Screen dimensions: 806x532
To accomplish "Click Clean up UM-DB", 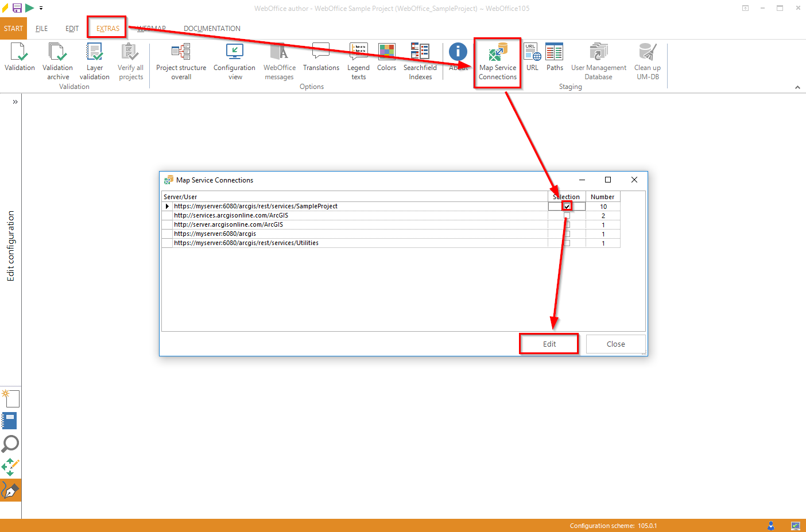I will (x=648, y=61).
